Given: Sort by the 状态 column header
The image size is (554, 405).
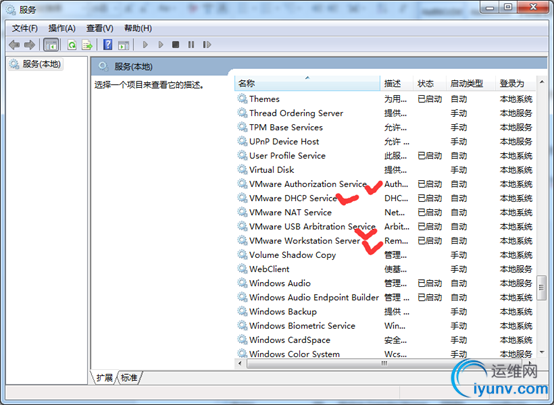Looking at the screenshot, I should [430, 84].
